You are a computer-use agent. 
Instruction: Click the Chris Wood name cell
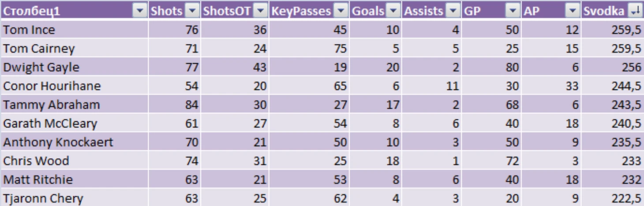coord(75,160)
